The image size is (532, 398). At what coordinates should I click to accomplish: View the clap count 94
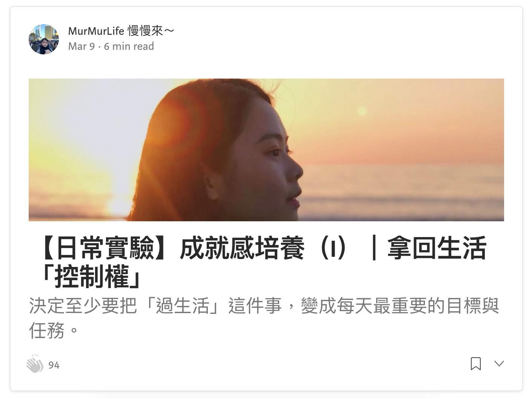54,365
